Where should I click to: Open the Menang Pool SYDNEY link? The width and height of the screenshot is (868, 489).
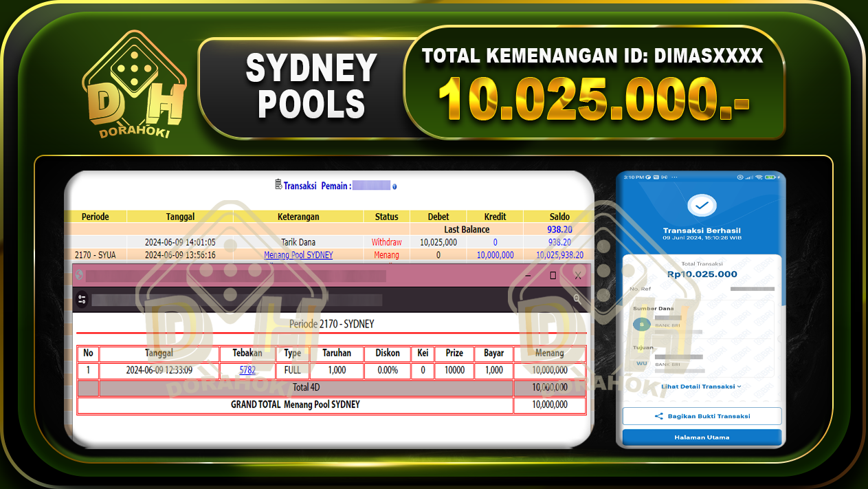298,254
